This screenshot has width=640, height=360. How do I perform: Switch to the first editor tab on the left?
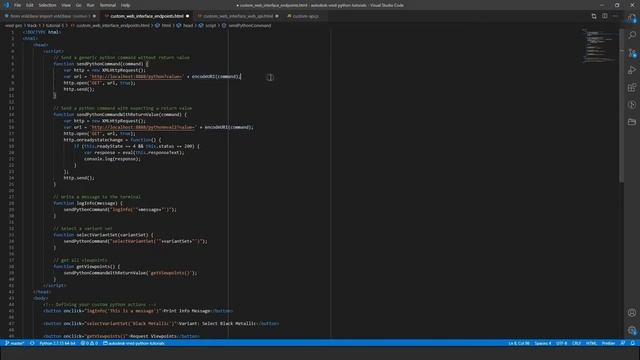(x=49, y=16)
